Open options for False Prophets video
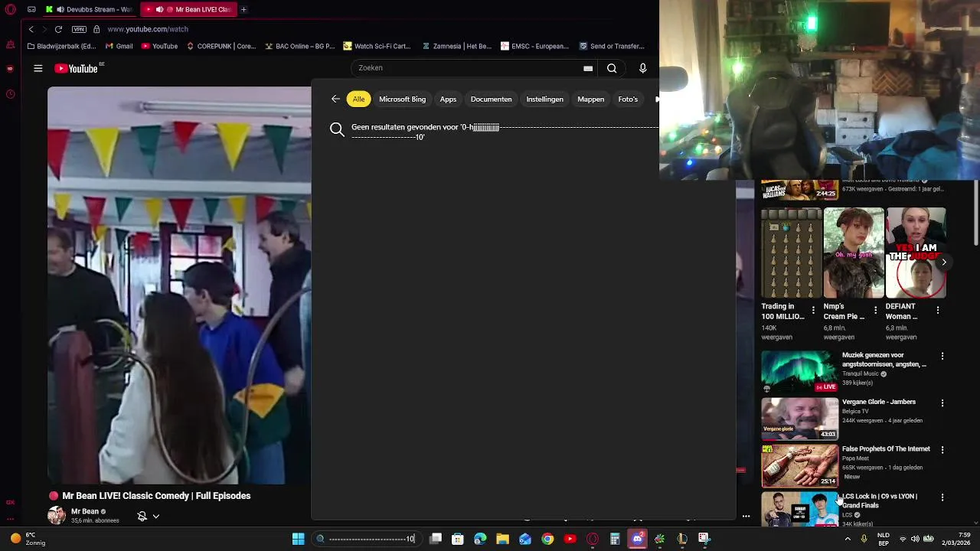 [x=942, y=450]
